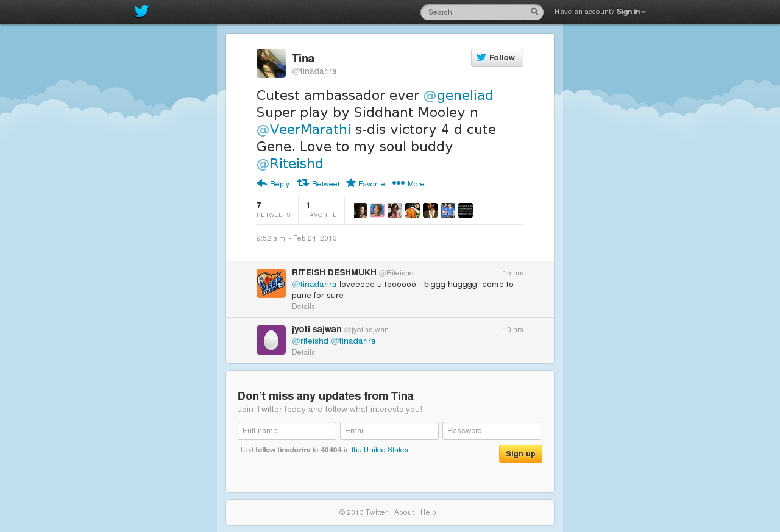Open the @geneliad mention link
This screenshot has height=532, width=780.
(x=458, y=95)
